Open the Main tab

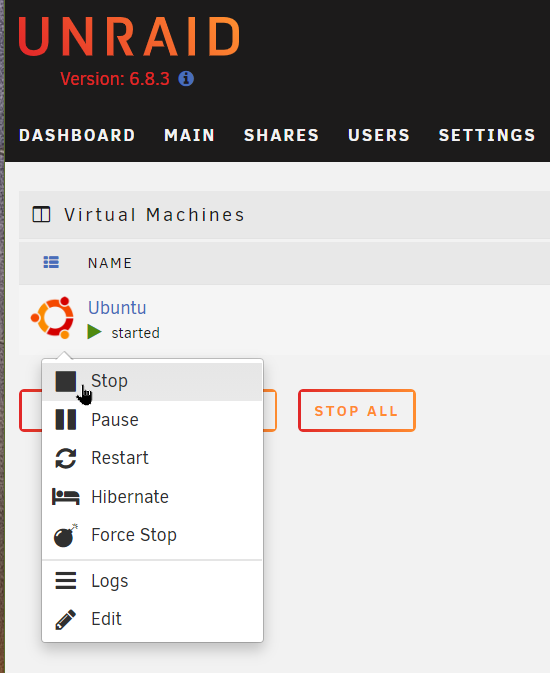tap(189, 135)
